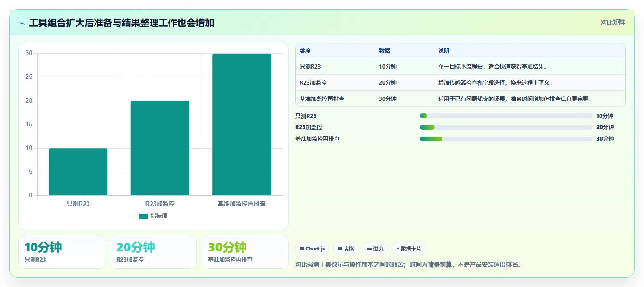Click the y-axis value 30

click(x=29, y=53)
